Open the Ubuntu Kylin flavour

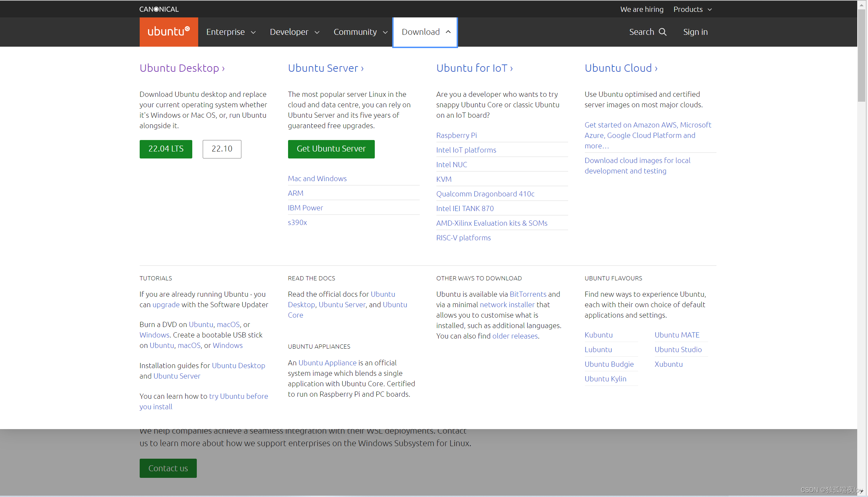click(605, 379)
